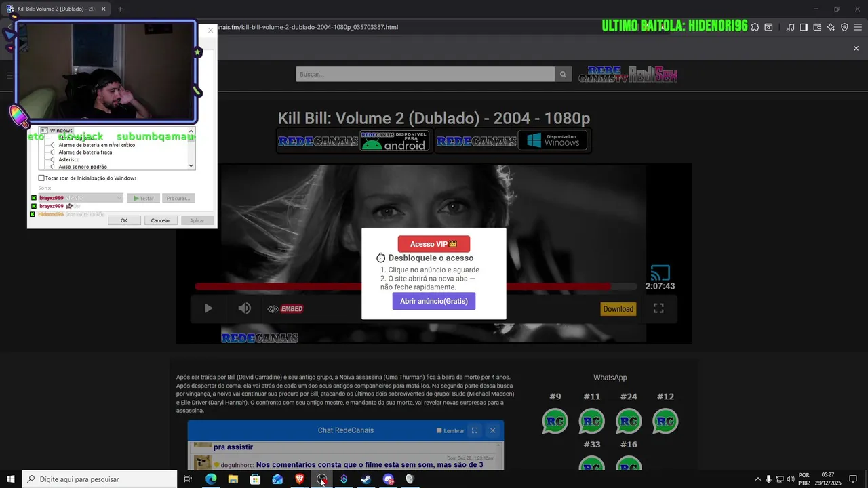Toggle Tocar som de Inicialização do Windows
The width and height of the screenshot is (868, 488).
pos(41,178)
